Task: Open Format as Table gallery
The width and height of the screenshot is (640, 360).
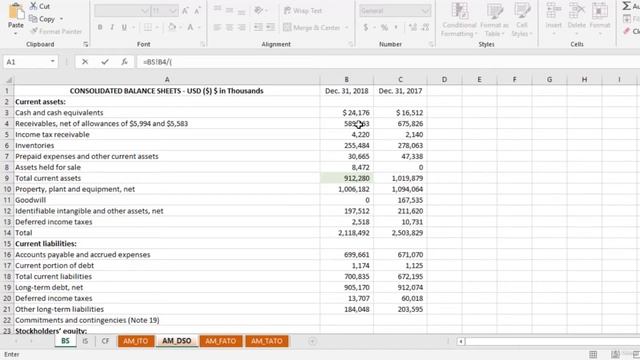Action: pos(494,20)
